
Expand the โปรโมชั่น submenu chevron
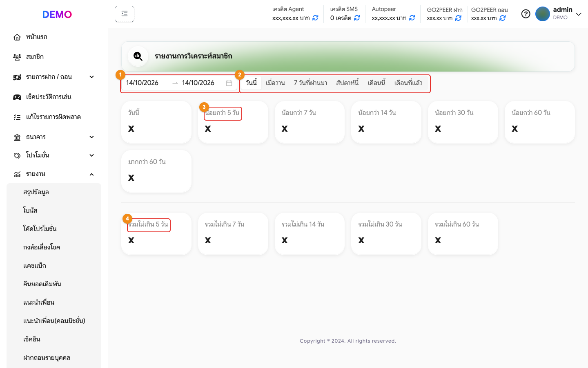click(92, 155)
